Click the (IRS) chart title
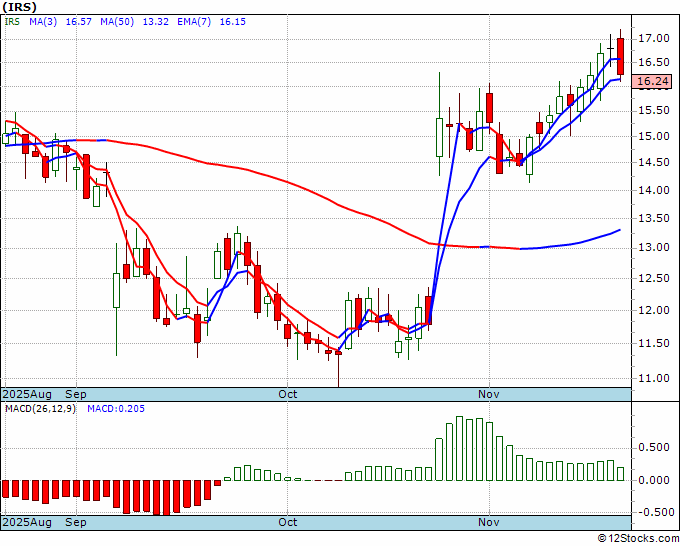Screen dimensions: 680x546 pos(20,7)
